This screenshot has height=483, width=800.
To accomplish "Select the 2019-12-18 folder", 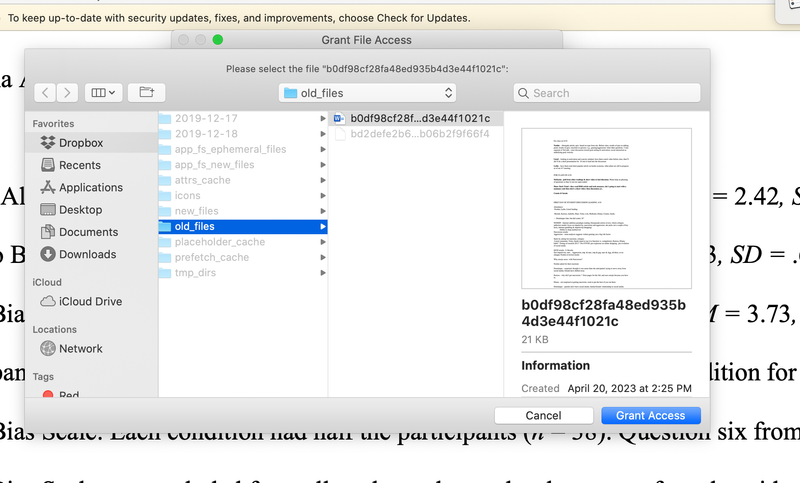I will click(x=243, y=134).
